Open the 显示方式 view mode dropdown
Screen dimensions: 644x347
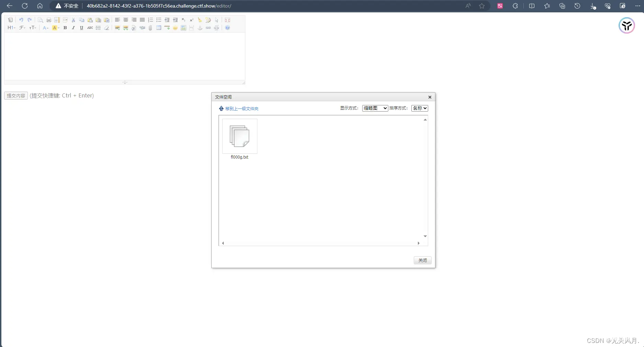pos(375,108)
